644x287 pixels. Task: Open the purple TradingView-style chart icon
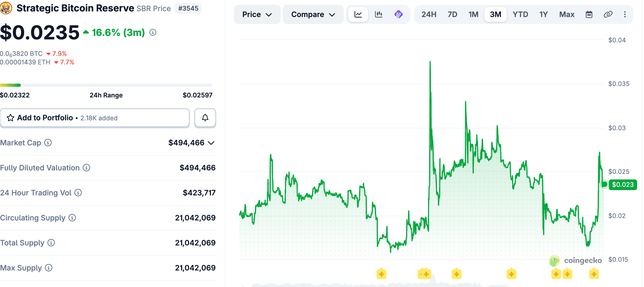(x=398, y=14)
